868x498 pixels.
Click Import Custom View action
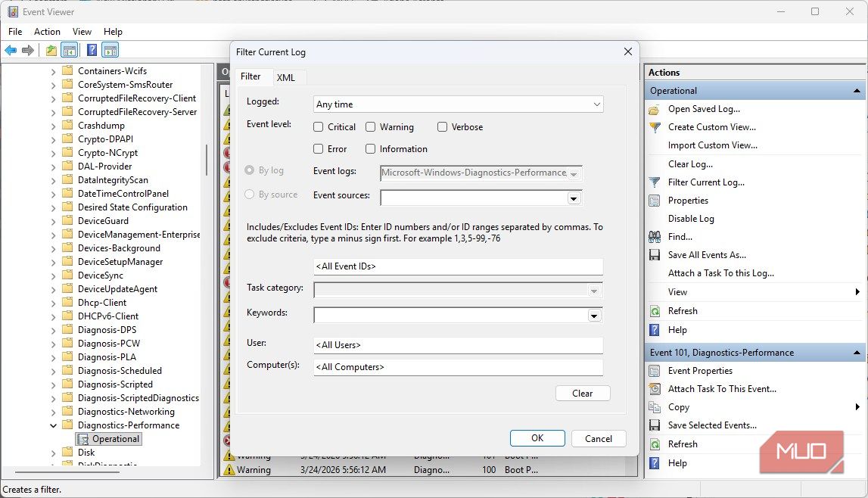pos(712,145)
